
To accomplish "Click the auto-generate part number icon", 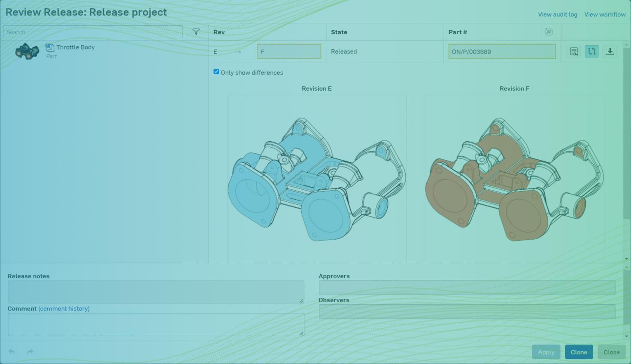I will [x=548, y=32].
